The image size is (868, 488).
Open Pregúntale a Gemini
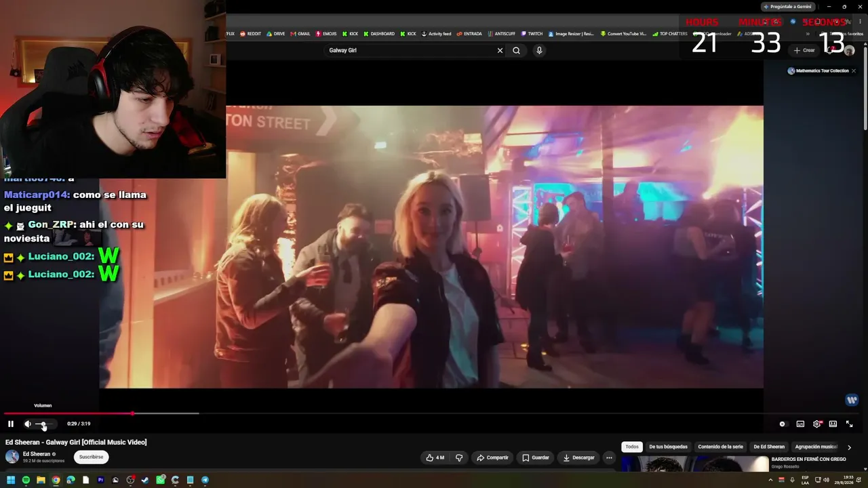tap(787, 7)
